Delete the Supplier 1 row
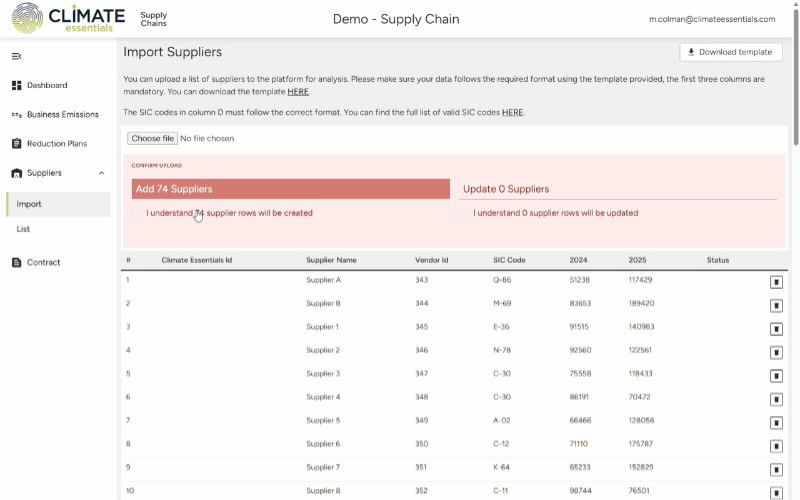Image resolution: width=800 pixels, height=500 pixels. point(776,329)
